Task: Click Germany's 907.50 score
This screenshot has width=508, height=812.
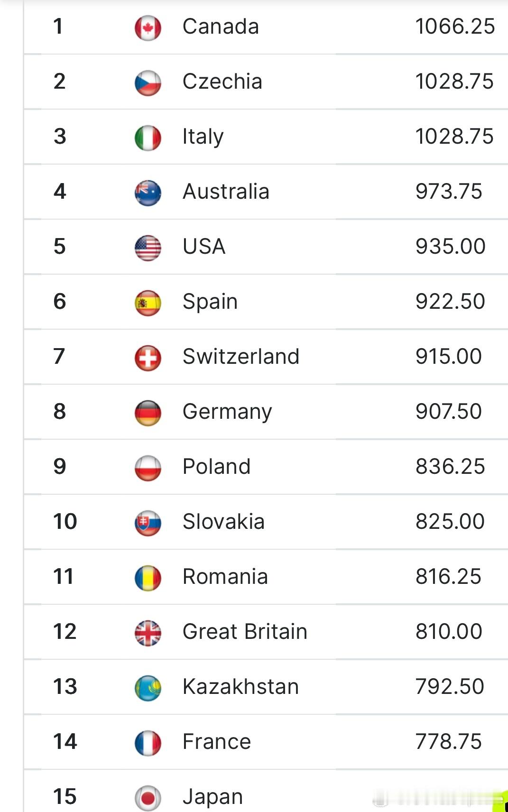Action: pyautogui.click(x=449, y=412)
